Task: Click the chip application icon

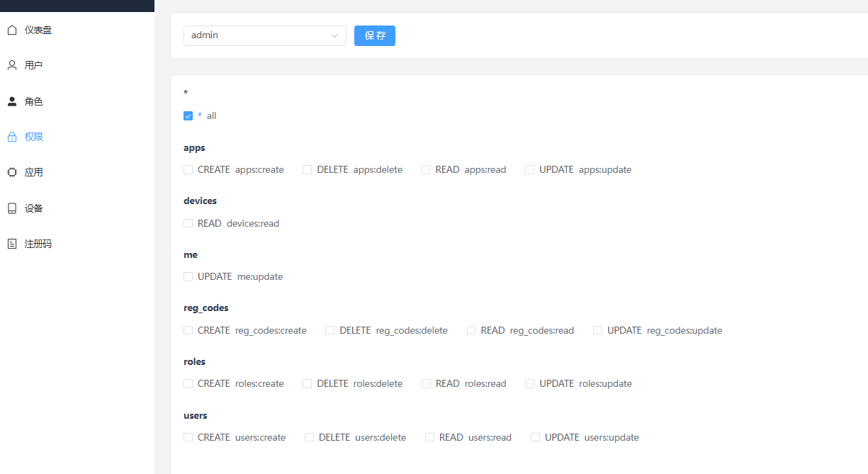Action: (x=12, y=172)
